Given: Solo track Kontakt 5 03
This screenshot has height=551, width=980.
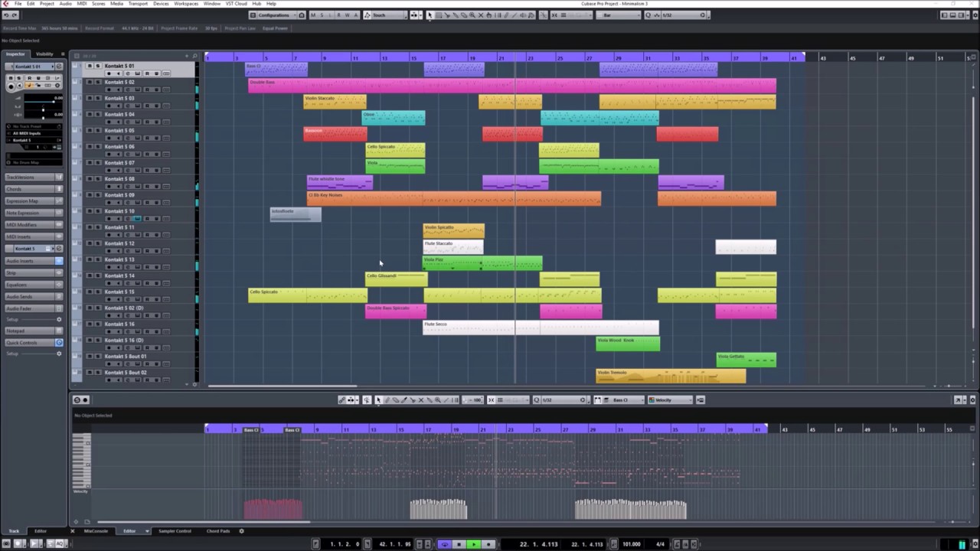Looking at the screenshot, I should [98, 98].
